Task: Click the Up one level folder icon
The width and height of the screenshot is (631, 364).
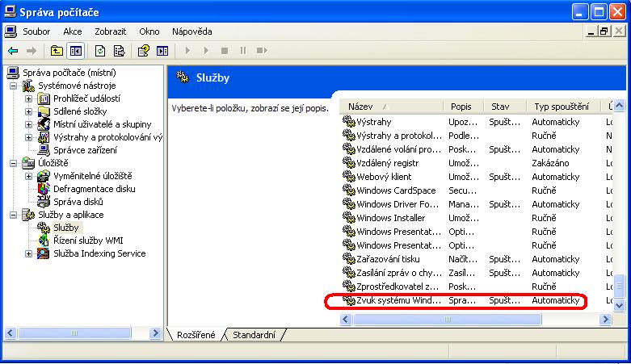Action: [57, 50]
